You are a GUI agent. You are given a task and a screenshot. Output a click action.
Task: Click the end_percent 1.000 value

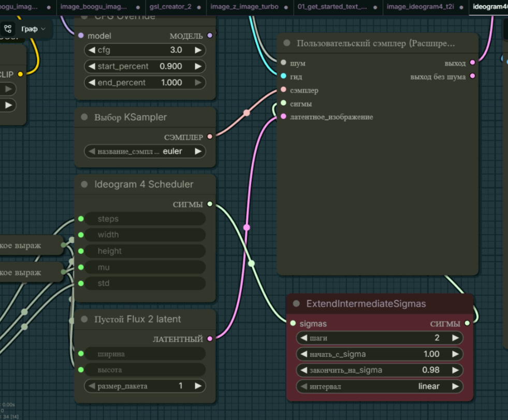click(171, 83)
